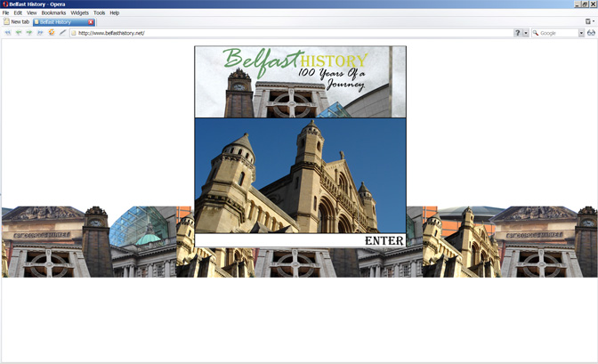
Task: Expand the address bar history dropdown
Action: (x=526, y=33)
